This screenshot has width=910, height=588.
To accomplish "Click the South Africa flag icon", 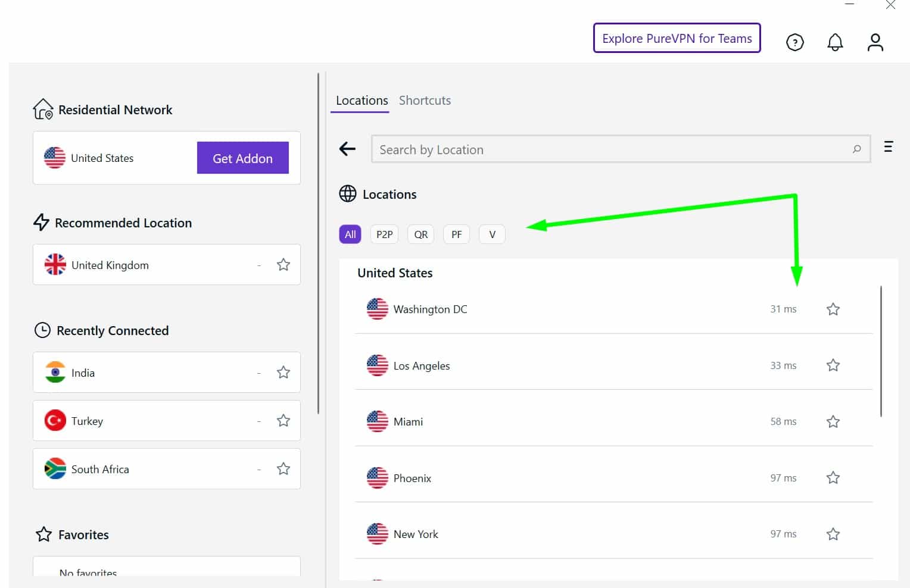I will pos(55,469).
